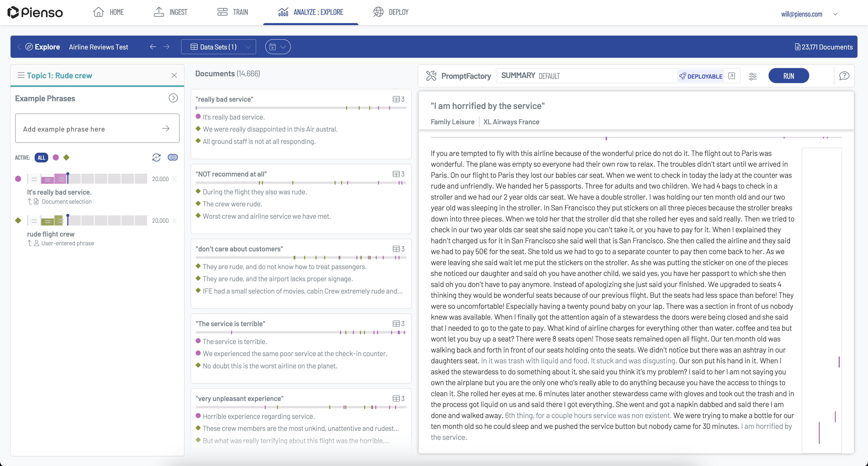Image resolution: width=868 pixels, height=466 pixels.
Task: Click the Explore compass icon
Action: [29, 47]
